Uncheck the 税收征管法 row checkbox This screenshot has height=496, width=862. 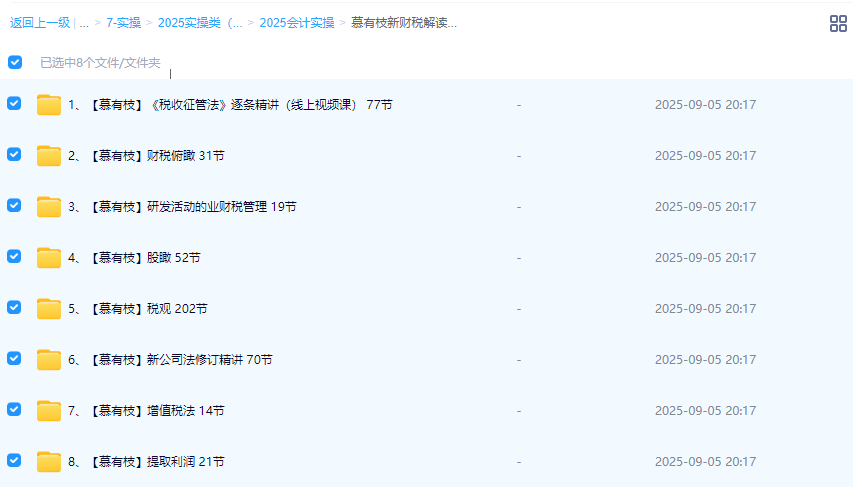coord(14,103)
